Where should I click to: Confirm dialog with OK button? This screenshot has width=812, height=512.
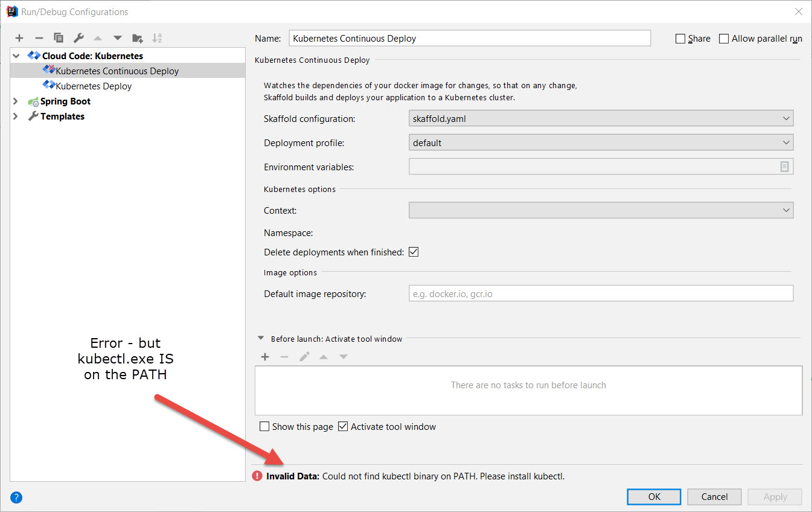654,496
